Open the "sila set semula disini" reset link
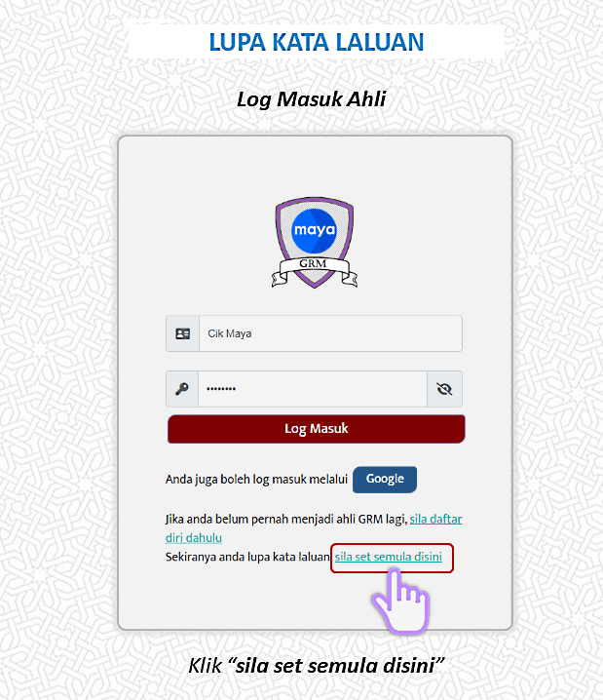This screenshot has height=700, width=603. click(x=389, y=557)
